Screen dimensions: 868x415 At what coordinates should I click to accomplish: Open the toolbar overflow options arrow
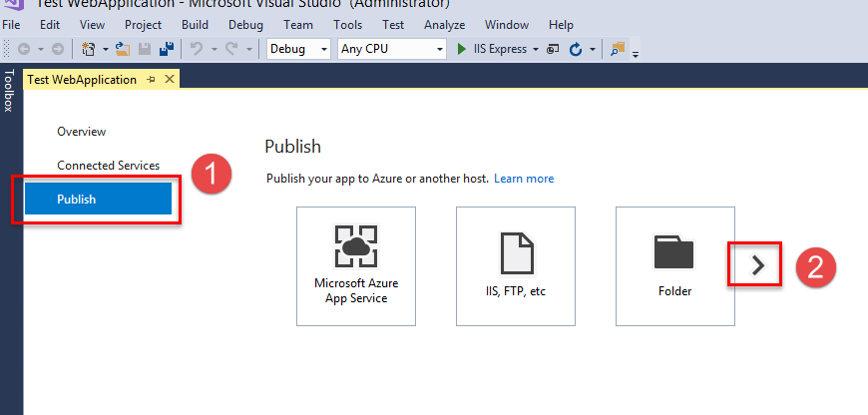636,54
